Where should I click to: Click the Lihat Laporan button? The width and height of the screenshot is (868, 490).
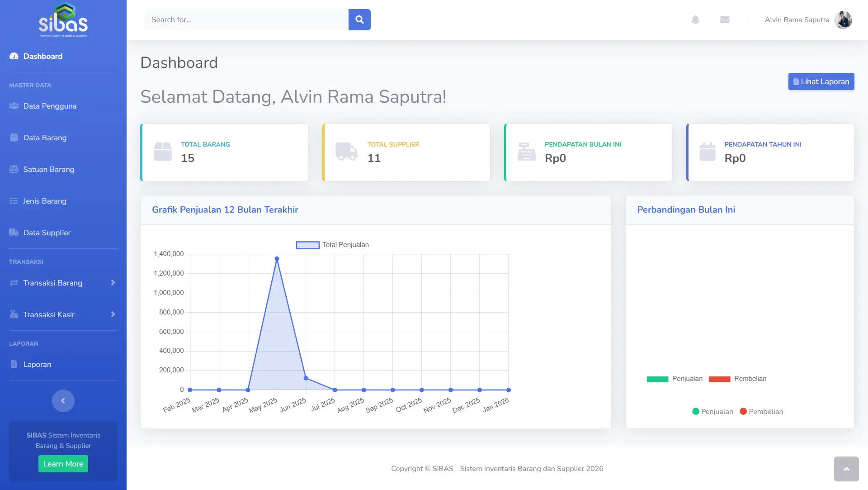(821, 81)
